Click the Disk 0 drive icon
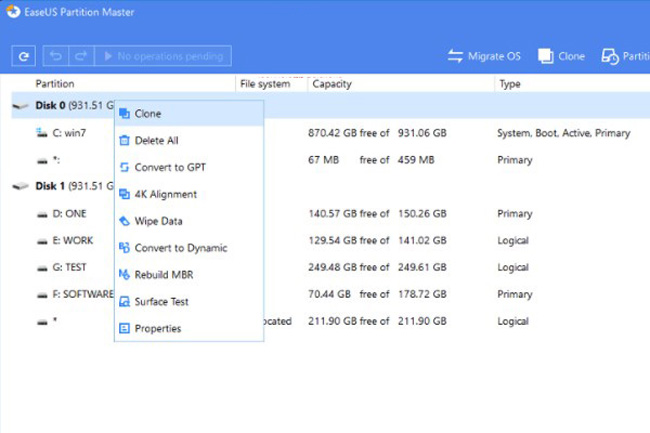The image size is (650, 433). (x=20, y=106)
